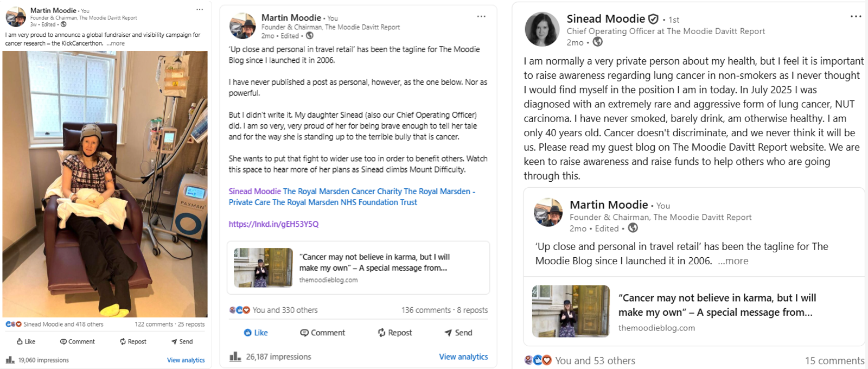Screen dimensions: 868x369
Task: Like the KickCancerthon post on left
Action: [x=25, y=341]
